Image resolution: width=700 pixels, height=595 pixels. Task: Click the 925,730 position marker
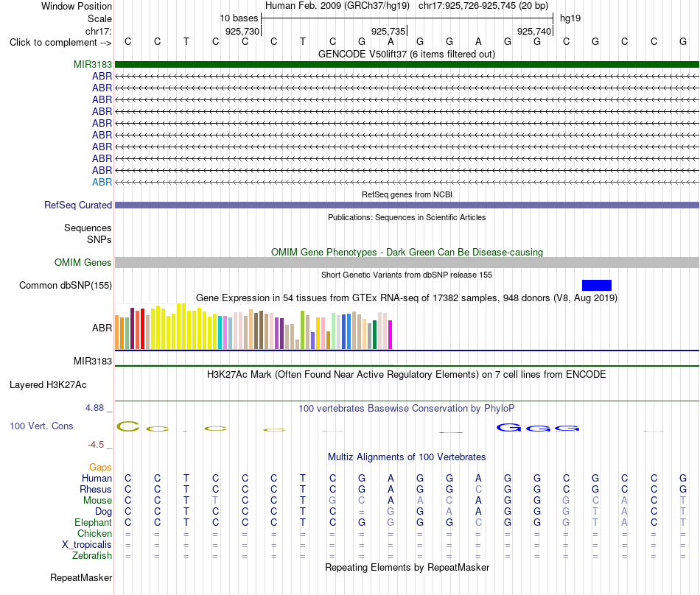click(242, 32)
